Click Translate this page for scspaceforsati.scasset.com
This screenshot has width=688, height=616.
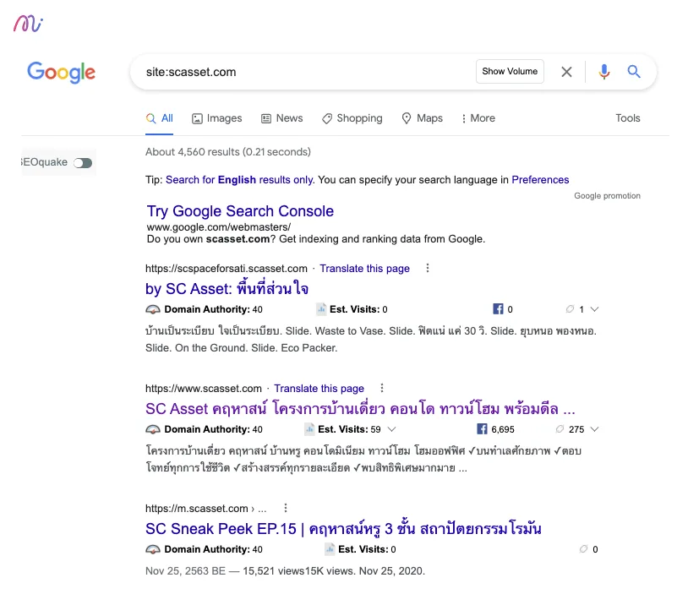[x=364, y=269]
